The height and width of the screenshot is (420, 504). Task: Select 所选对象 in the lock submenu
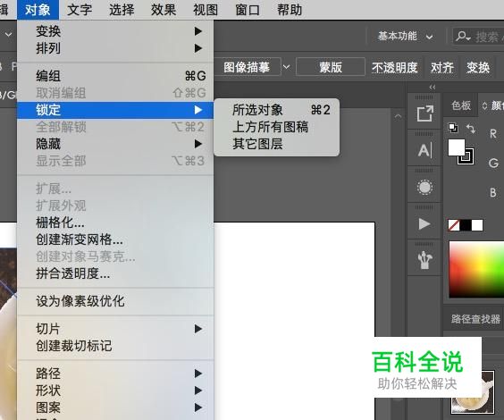click(276, 110)
